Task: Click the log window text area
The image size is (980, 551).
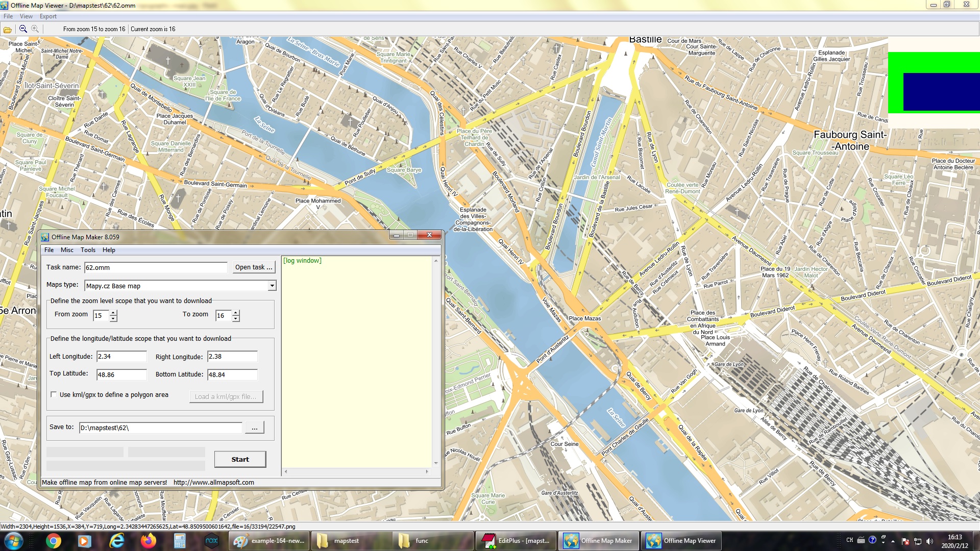Action: 357,362
